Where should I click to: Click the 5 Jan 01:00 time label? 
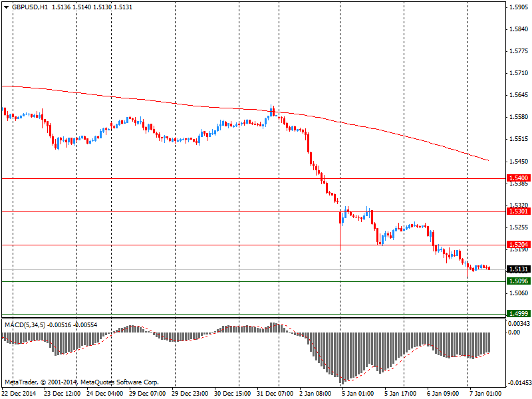(x=358, y=393)
